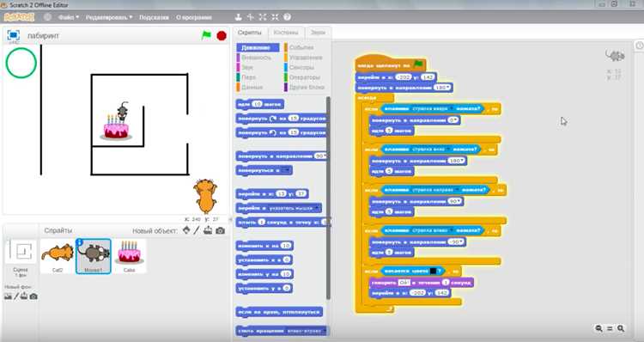Click the block help question mark tool
The width and height of the screenshot is (644, 342).
tap(288, 17)
